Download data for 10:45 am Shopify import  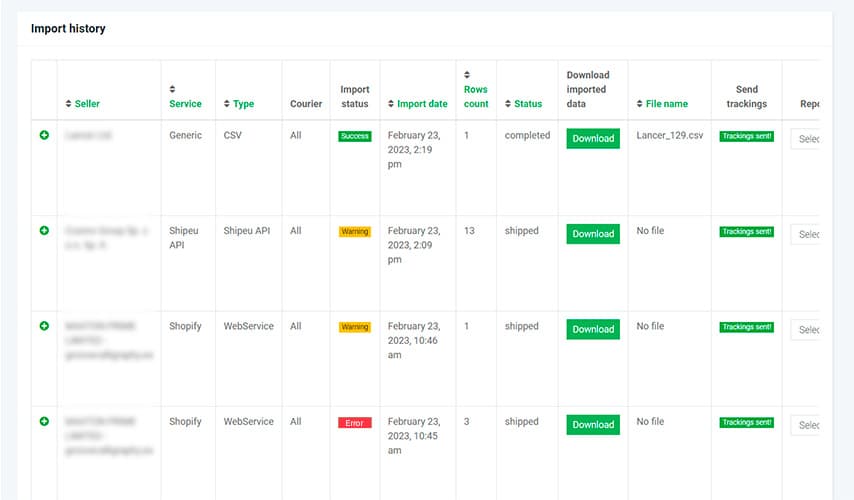[593, 424]
